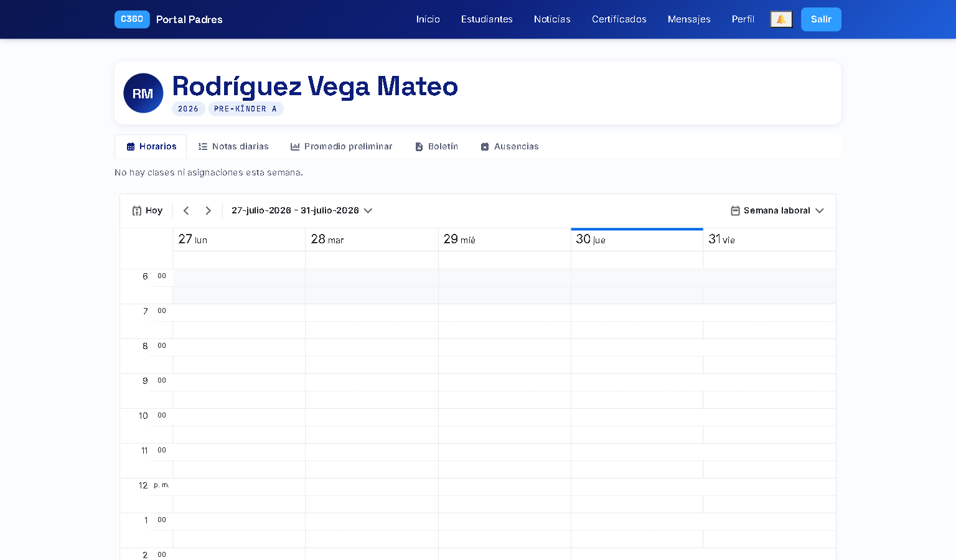Open Perfil in the navigation bar
Image resolution: width=956 pixels, height=560 pixels.
pos(743,19)
